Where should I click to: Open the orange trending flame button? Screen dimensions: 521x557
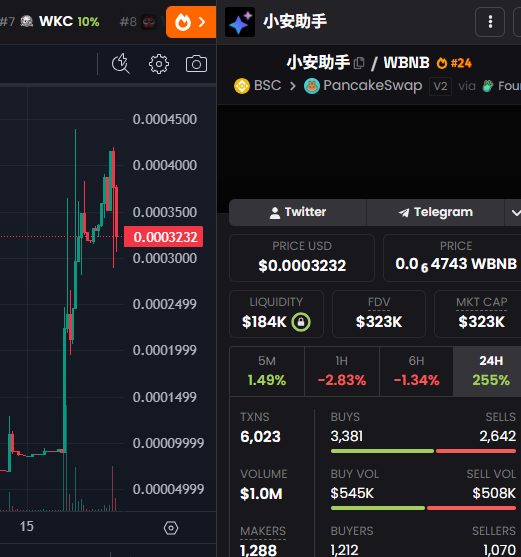point(191,22)
